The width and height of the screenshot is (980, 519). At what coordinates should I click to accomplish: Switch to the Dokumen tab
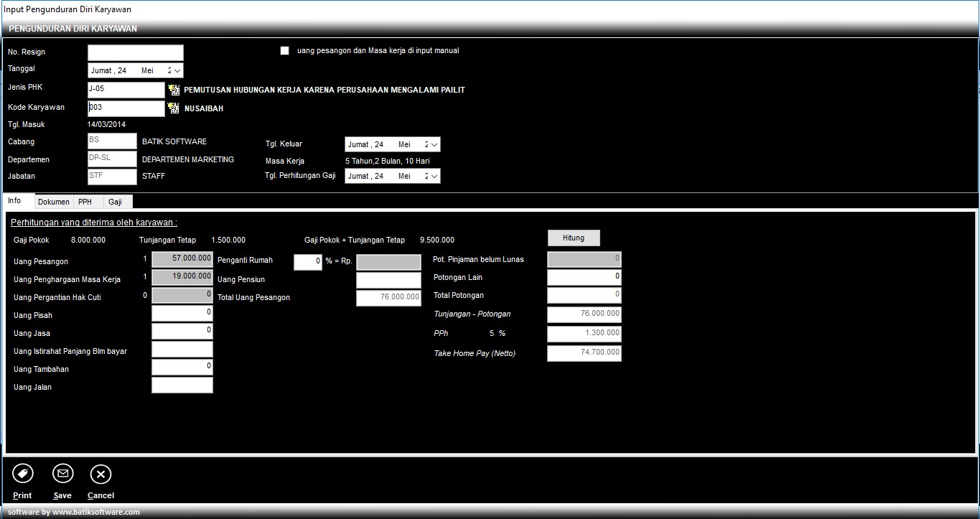click(x=54, y=202)
